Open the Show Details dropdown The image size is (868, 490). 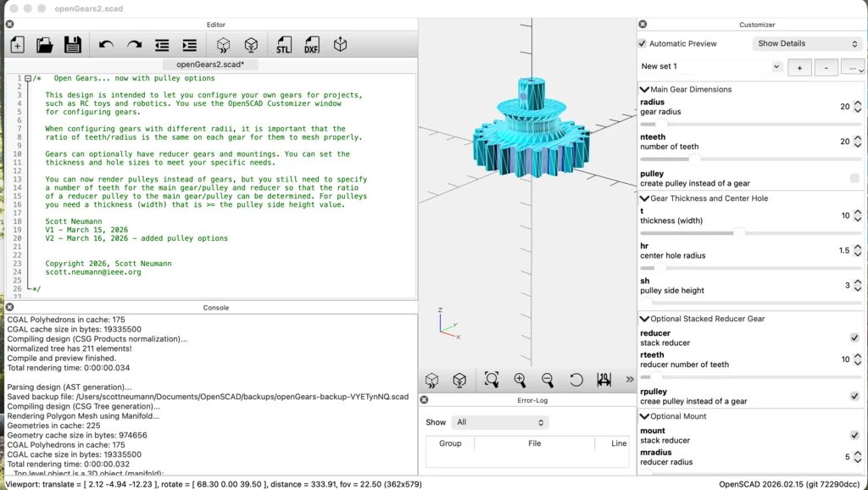(807, 43)
